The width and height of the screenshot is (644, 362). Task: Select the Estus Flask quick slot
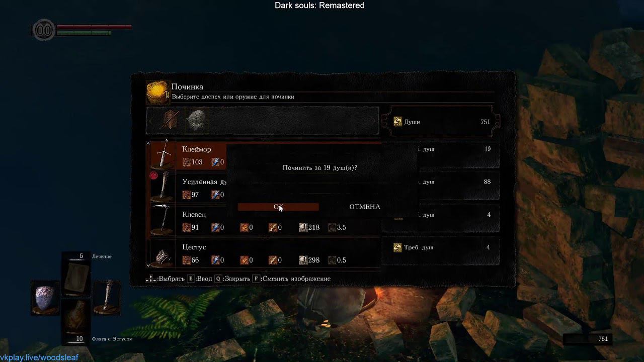[x=76, y=322]
